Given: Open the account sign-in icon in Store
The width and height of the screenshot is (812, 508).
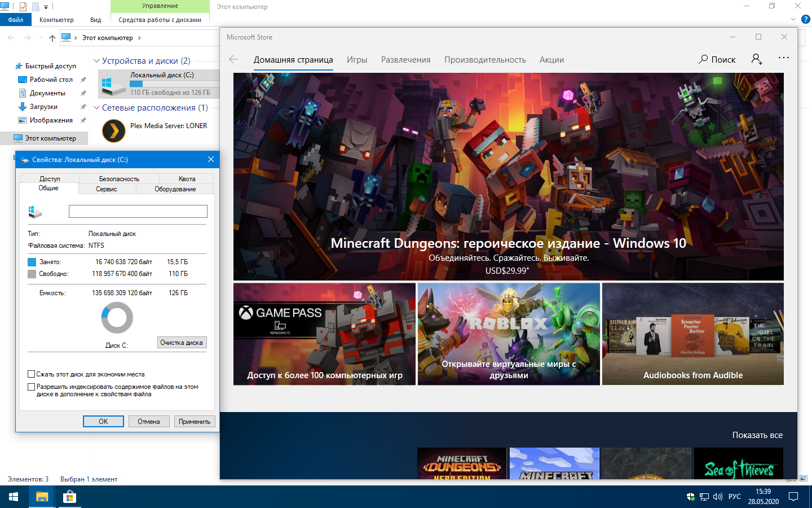Looking at the screenshot, I should coord(757,59).
